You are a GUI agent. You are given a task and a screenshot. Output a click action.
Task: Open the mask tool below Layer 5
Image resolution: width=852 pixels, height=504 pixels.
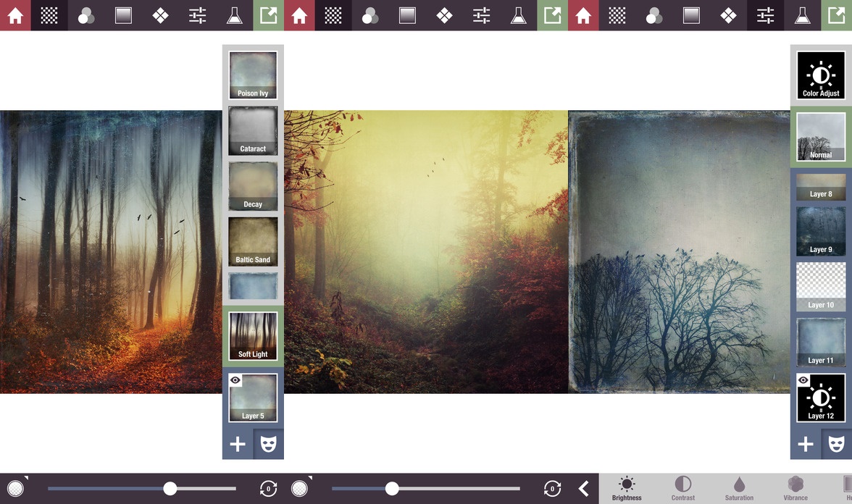[268, 445]
